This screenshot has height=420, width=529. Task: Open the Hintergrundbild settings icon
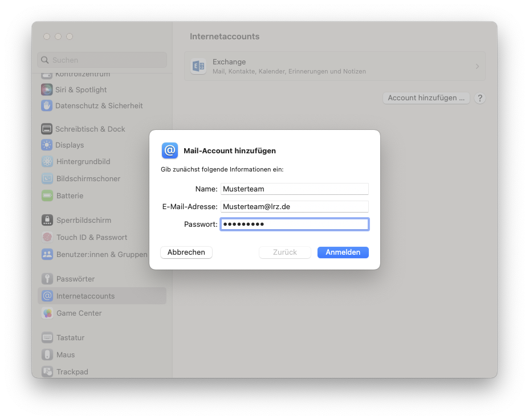point(47,161)
